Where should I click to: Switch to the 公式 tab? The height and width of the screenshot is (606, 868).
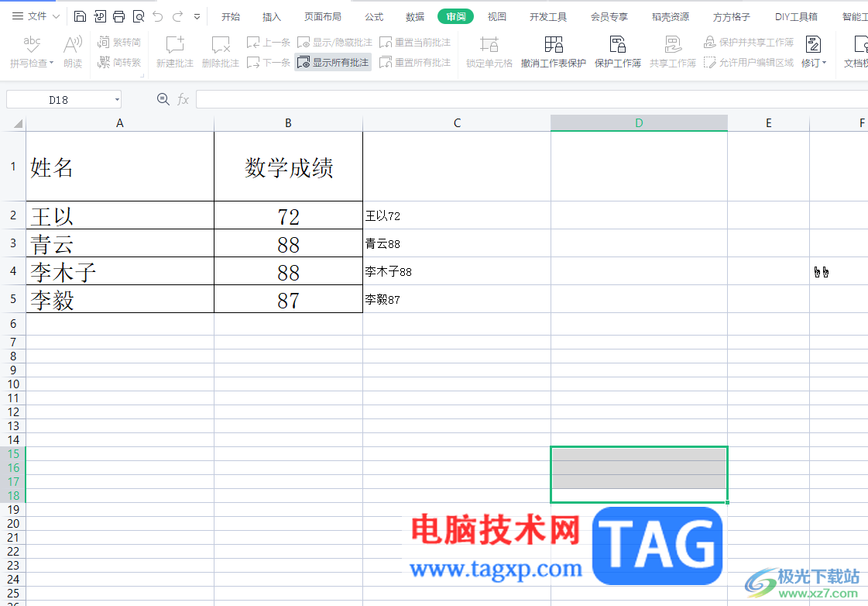pos(374,16)
